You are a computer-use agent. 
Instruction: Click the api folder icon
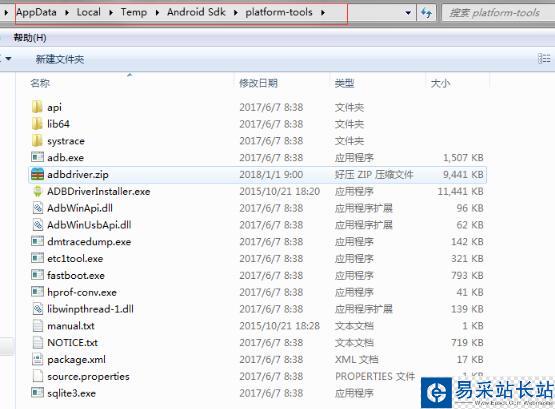pos(37,107)
